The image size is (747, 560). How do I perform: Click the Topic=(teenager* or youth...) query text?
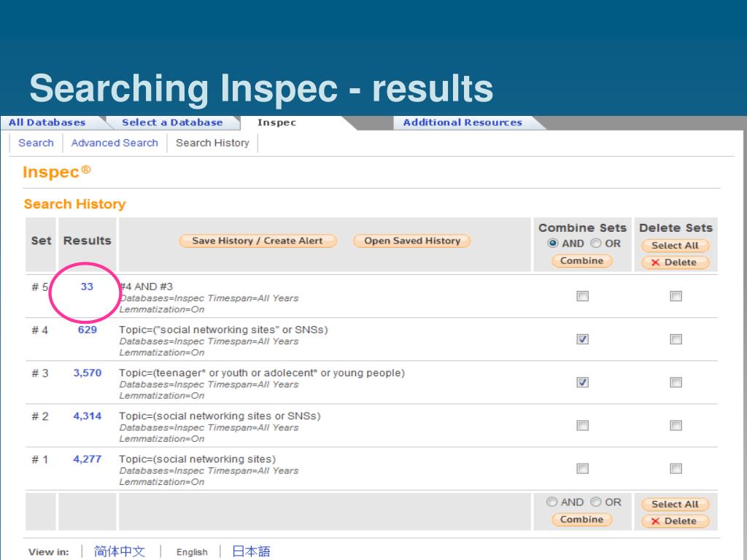click(x=262, y=373)
